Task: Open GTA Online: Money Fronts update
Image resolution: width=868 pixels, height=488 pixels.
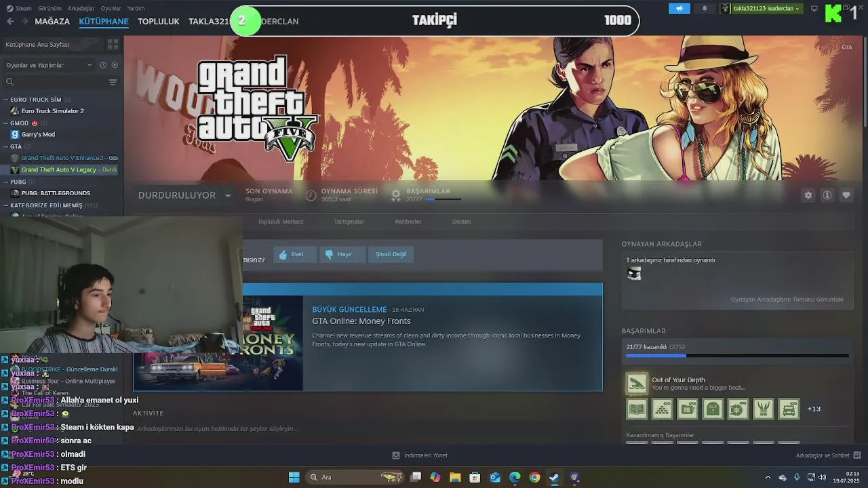Action: tap(361, 321)
